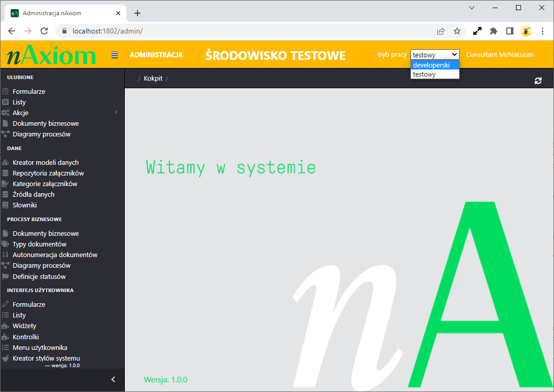
Task: Open Autonumeracja dokumentów item
Action: click(55, 255)
